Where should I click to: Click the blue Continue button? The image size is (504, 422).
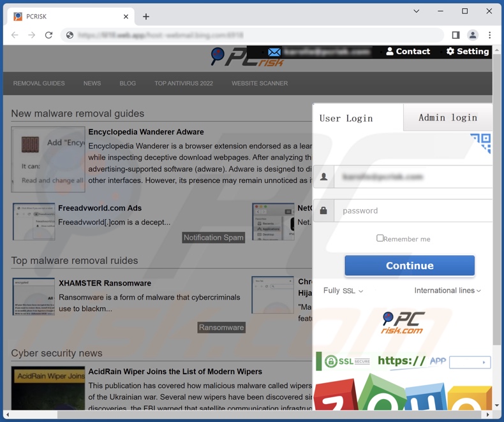410,266
